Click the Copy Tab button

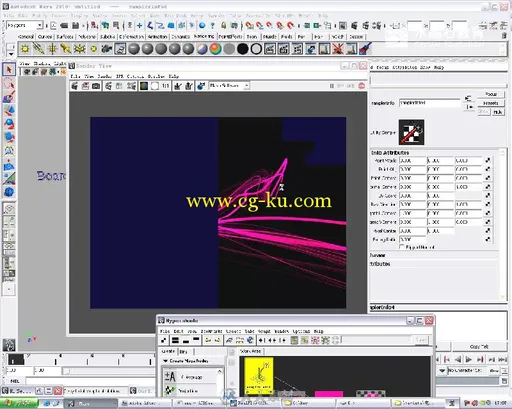point(479,347)
